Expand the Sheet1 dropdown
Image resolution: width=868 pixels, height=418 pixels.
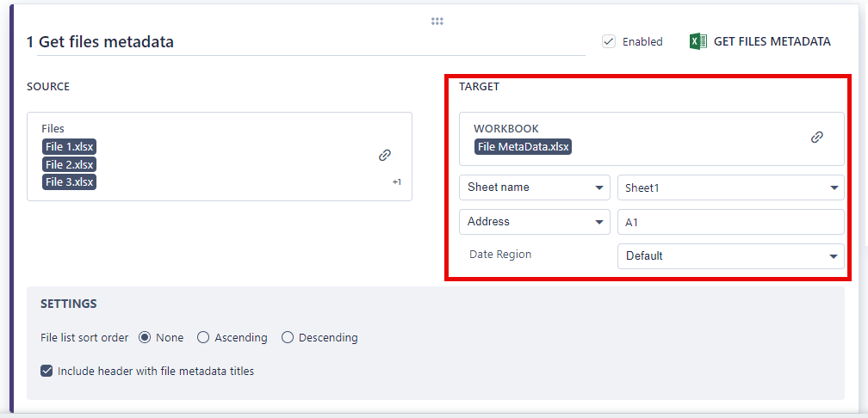pyautogui.click(x=730, y=187)
